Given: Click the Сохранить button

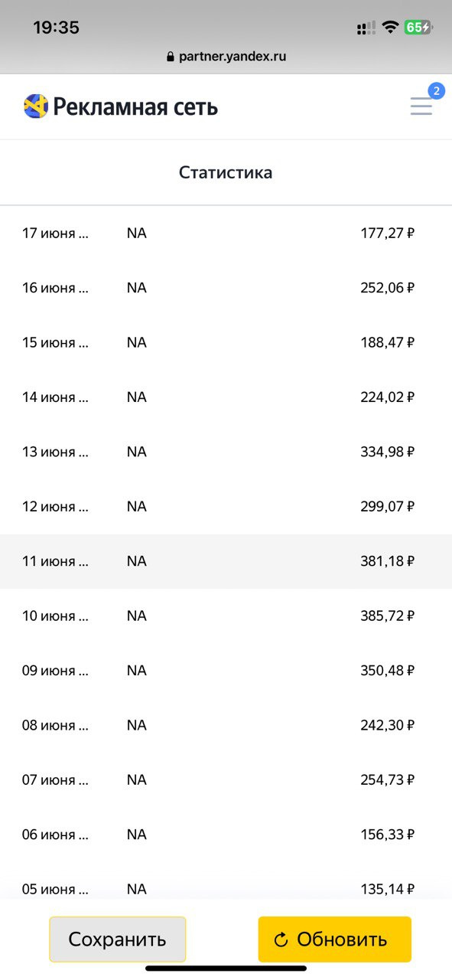Looking at the screenshot, I should click(118, 939).
